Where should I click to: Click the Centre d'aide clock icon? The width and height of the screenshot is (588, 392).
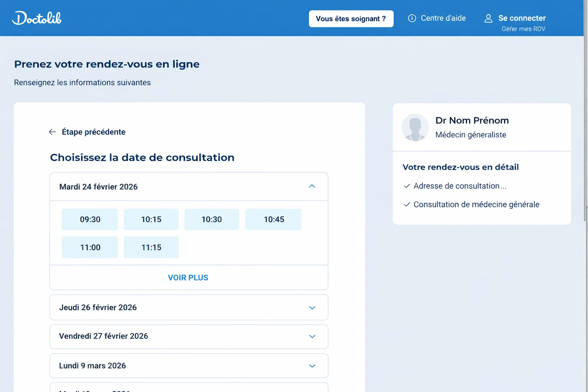[x=412, y=18]
